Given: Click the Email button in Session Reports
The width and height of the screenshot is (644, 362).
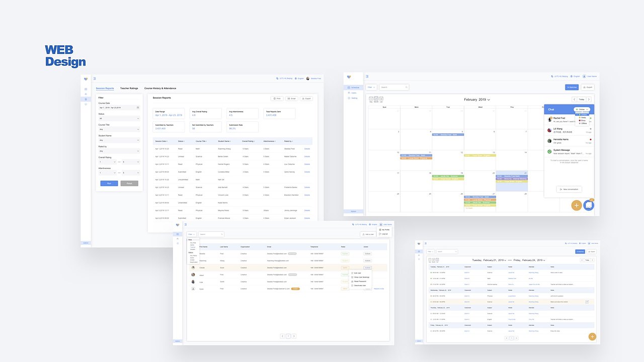Looking at the screenshot, I should [292, 99].
